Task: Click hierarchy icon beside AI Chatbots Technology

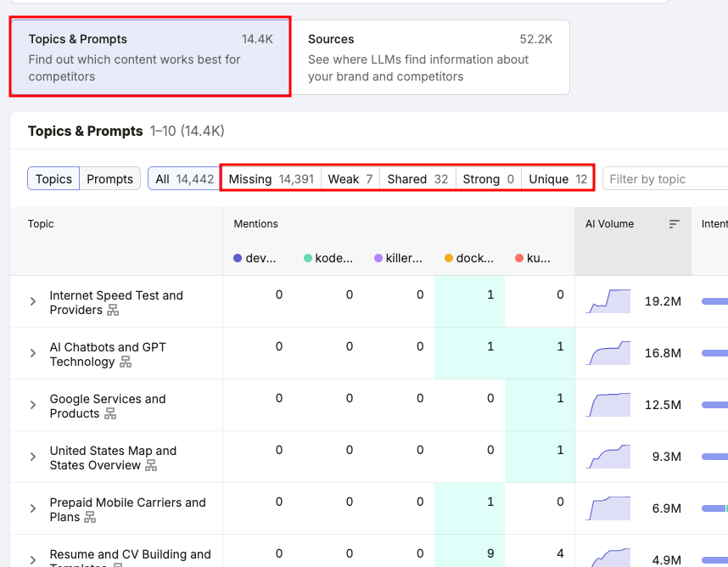Action: [x=126, y=362]
